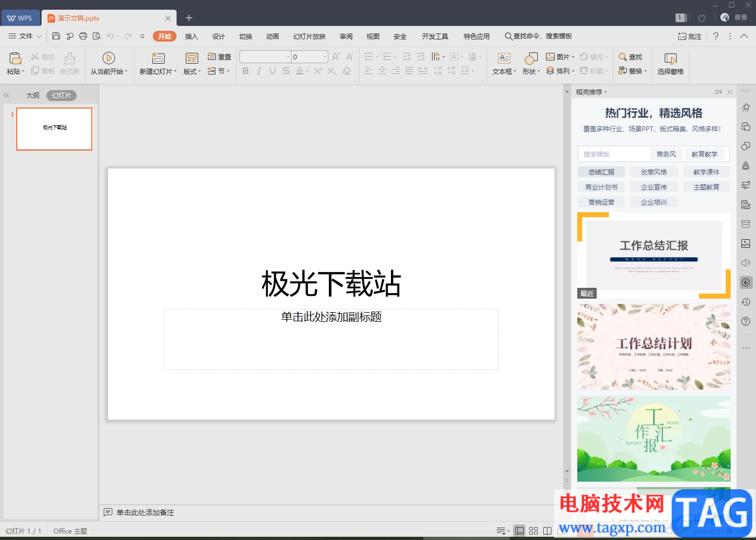Screen dimensions: 756x540
Task: Click the 搜索模板 search field
Action: 614,154
